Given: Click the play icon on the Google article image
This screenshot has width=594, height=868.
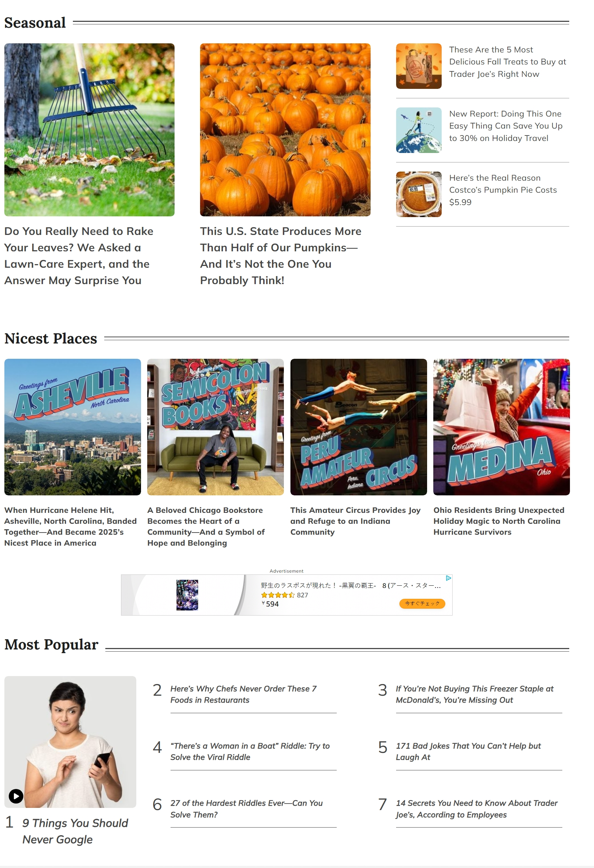Looking at the screenshot, I should click(x=16, y=796).
